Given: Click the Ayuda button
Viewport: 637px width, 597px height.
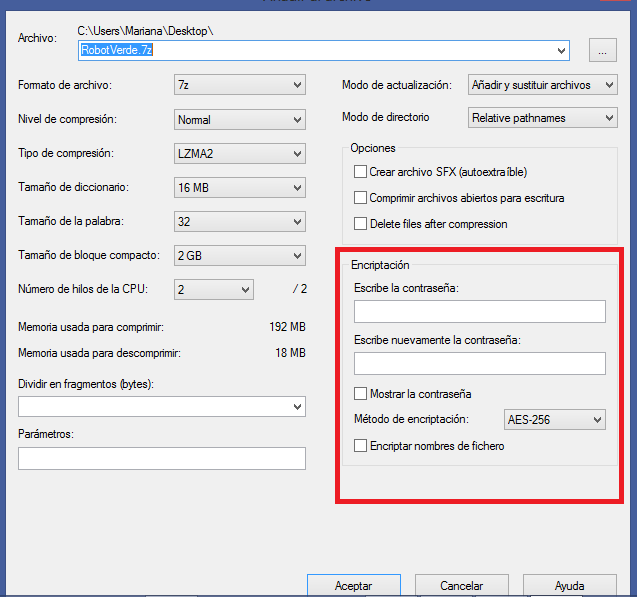Looking at the screenshot, I should (570, 586).
